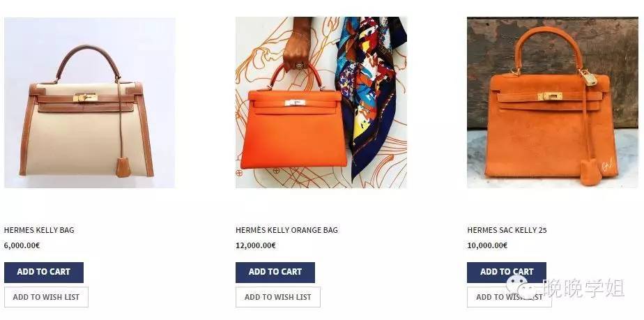The height and width of the screenshot is (320, 644).
Task: Add the 10,000.00€ Sac Kelly to cart
Action: click(x=507, y=273)
